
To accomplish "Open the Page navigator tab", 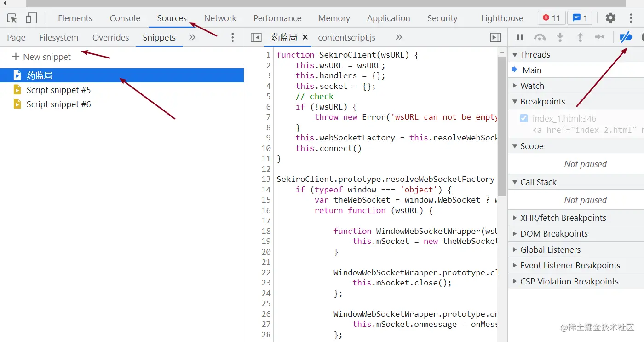I will [16, 38].
